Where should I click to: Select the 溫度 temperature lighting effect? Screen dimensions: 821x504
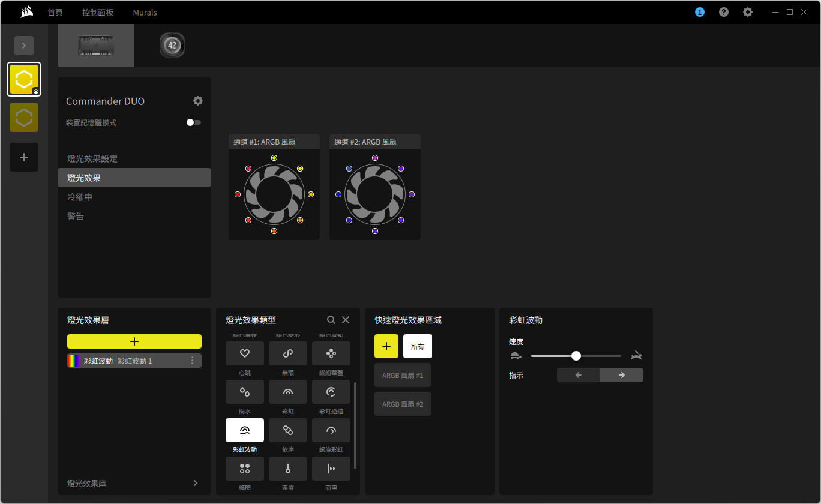tap(287, 469)
